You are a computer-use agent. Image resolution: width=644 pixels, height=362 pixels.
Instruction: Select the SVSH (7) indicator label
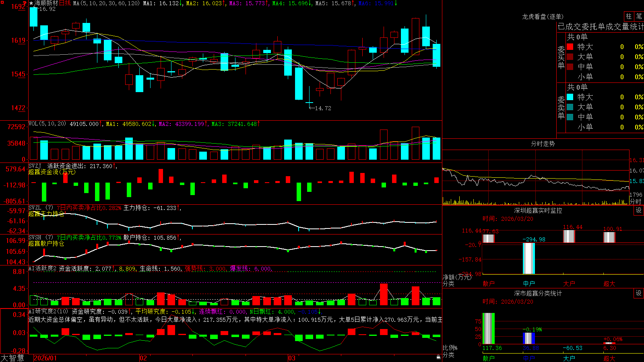pos(41,238)
